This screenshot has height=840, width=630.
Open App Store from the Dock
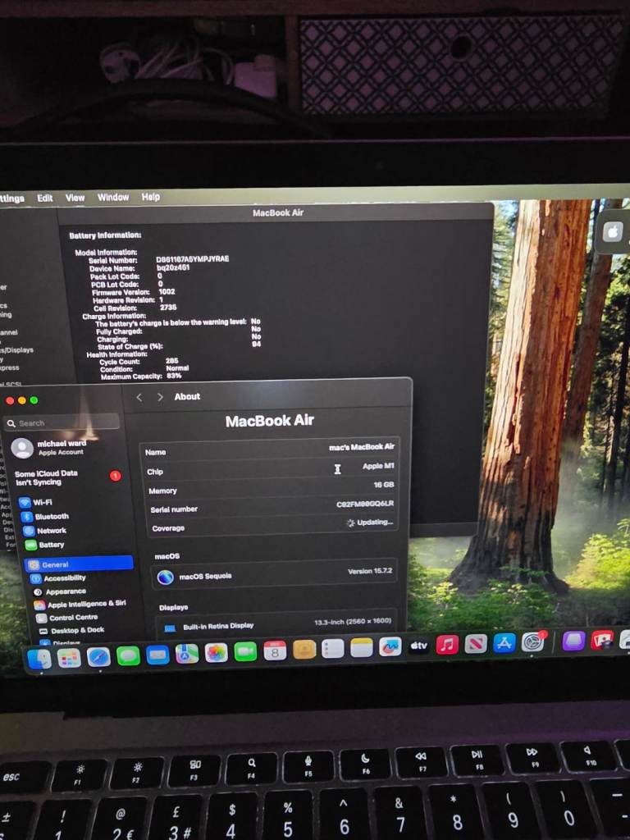(504, 643)
